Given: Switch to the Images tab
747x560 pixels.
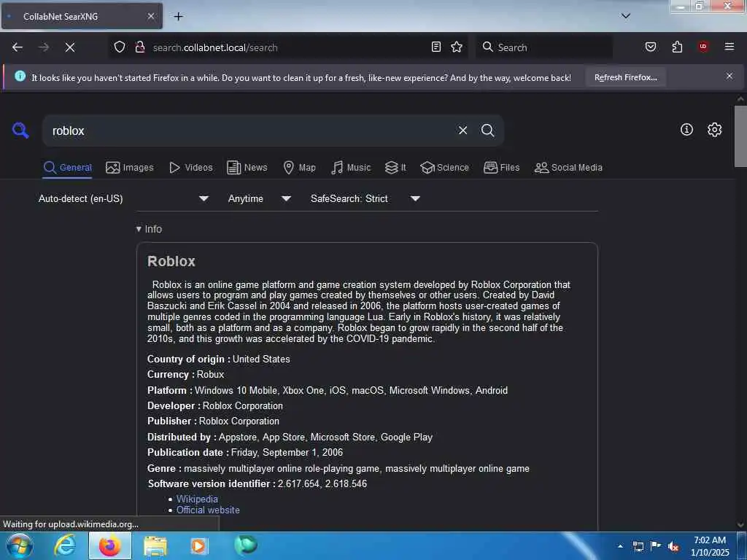Looking at the screenshot, I should pos(130,168).
